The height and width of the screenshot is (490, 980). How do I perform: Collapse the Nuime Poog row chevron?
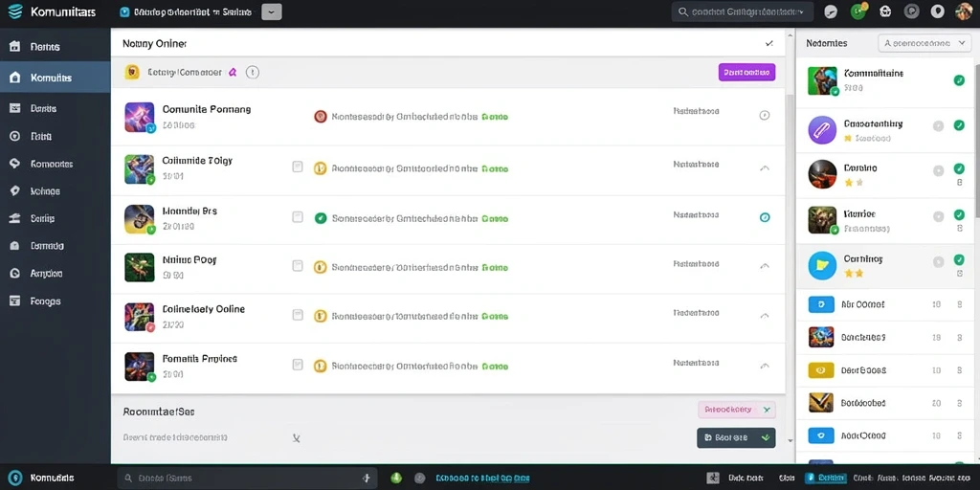tap(764, 266)
